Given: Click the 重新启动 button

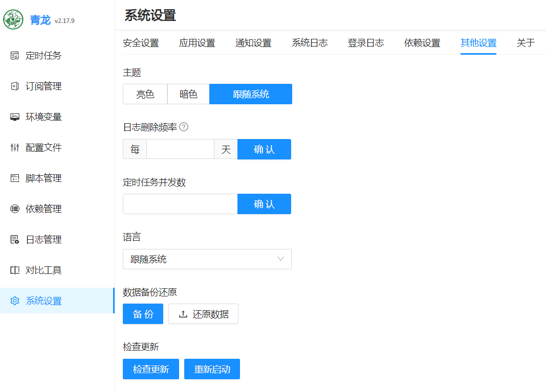Looking at the screenshot, I should [x=212, y=369].
